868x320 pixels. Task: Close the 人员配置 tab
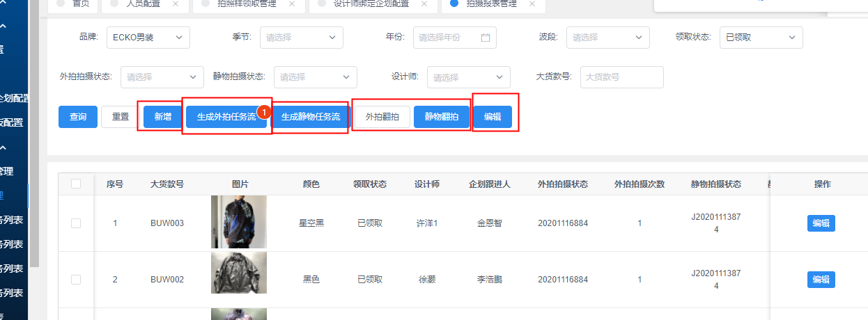coord(176,4)
